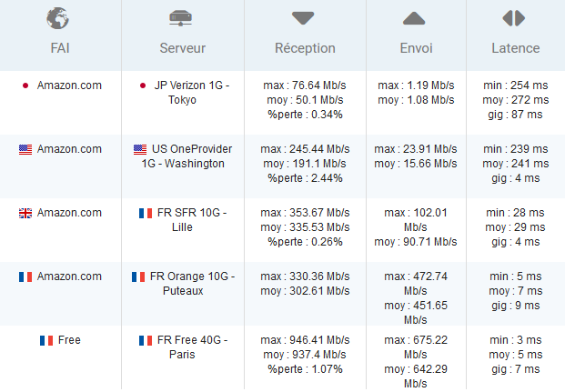The image size is (565, 392).
Task: Click the server icon above Serveur
Action: coord(180,18)
